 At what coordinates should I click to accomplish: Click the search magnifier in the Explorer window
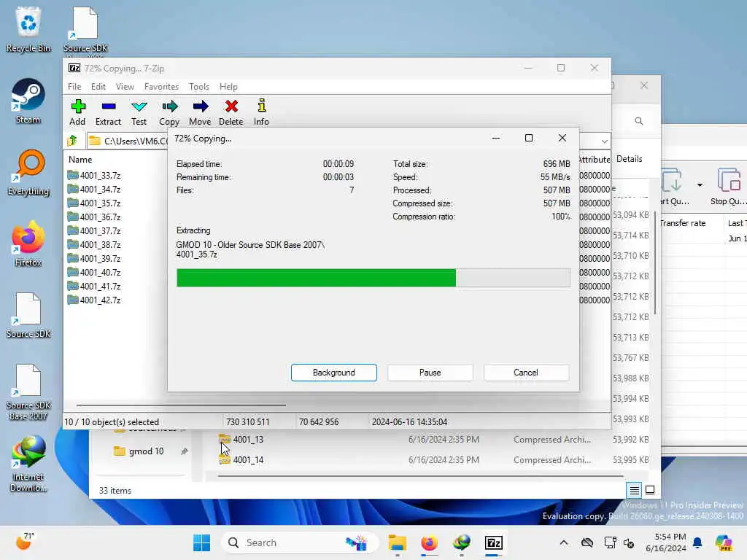[639, 121]
